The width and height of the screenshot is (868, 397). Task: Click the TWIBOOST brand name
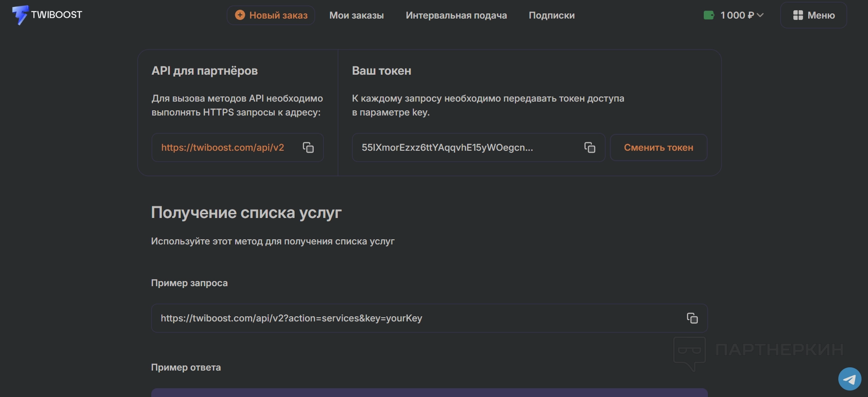(x=57, y=15)
